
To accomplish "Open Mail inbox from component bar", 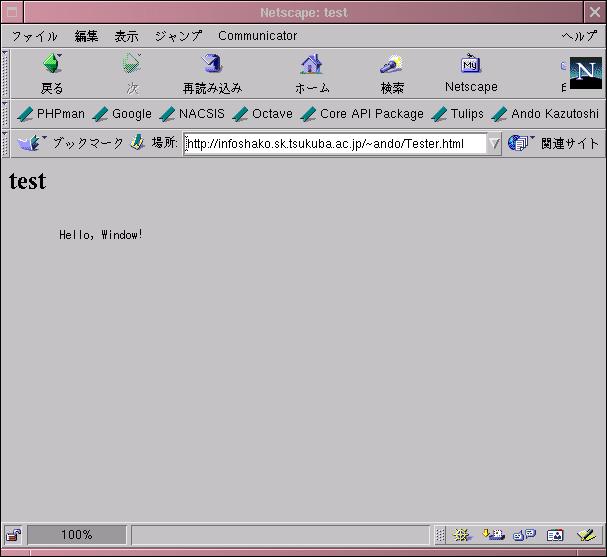I will [x=493, y=535].
